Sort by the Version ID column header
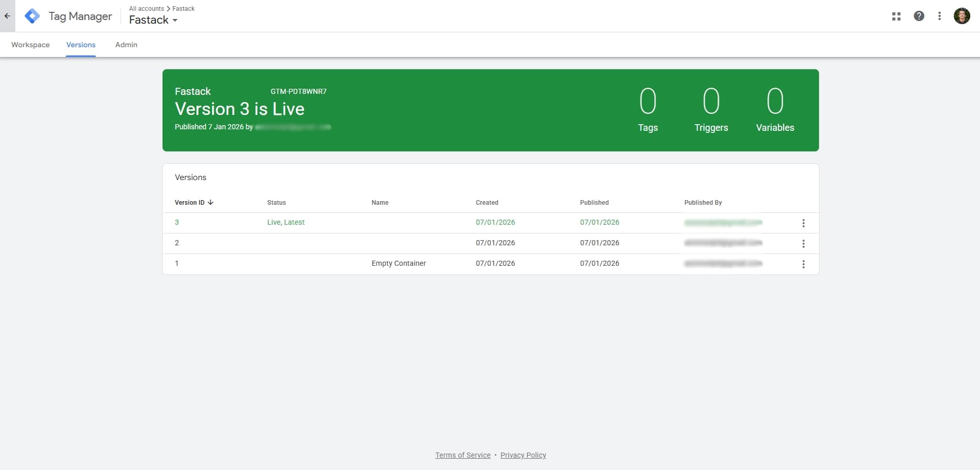This screenshot has height=470, width=980. click(x=190, y=203)
